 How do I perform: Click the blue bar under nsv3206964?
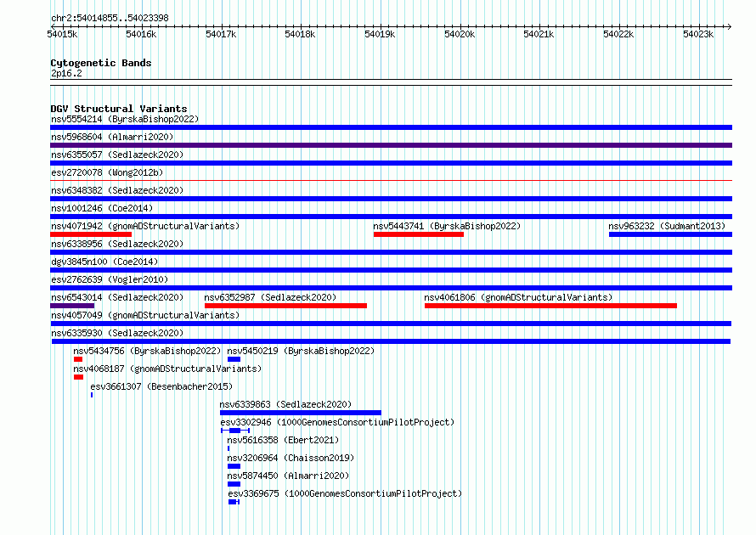[x=234, y=466]
